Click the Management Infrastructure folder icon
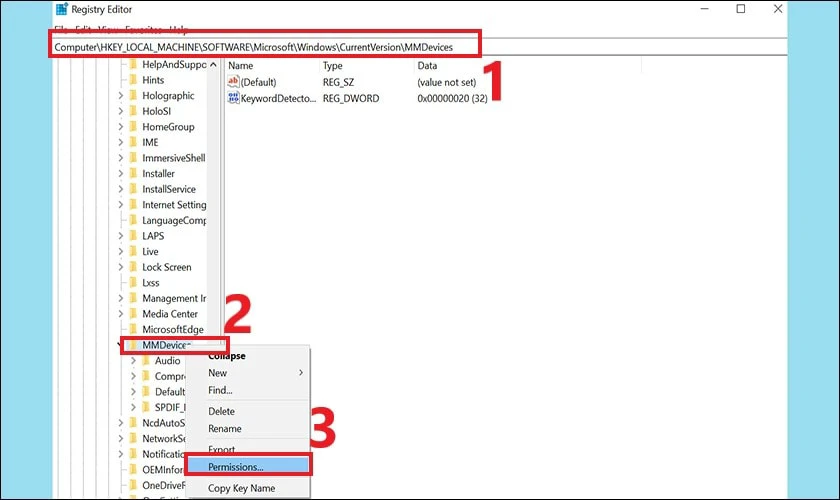Screen dimensions: 840x500 click(133, 298)
